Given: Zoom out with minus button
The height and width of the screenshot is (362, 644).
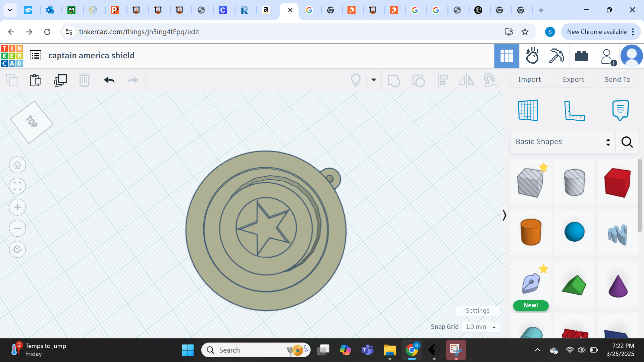Looking at the screenshot, I should point(17,229).
